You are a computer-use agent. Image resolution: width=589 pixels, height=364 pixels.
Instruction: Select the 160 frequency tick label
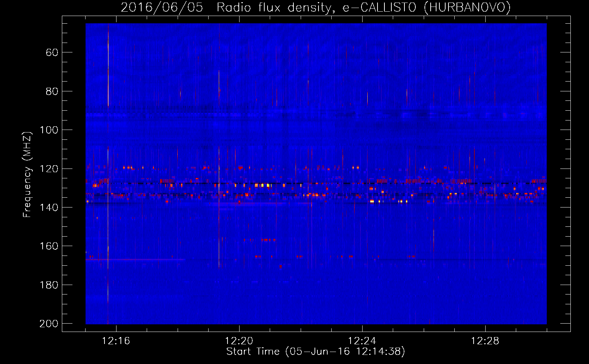coord(49,246)
